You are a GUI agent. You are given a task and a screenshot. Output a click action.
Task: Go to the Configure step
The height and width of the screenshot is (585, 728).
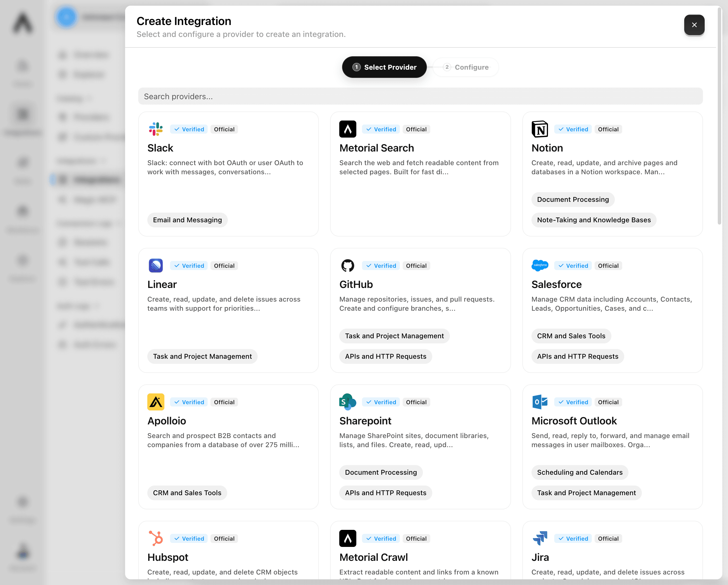point(466,67)
